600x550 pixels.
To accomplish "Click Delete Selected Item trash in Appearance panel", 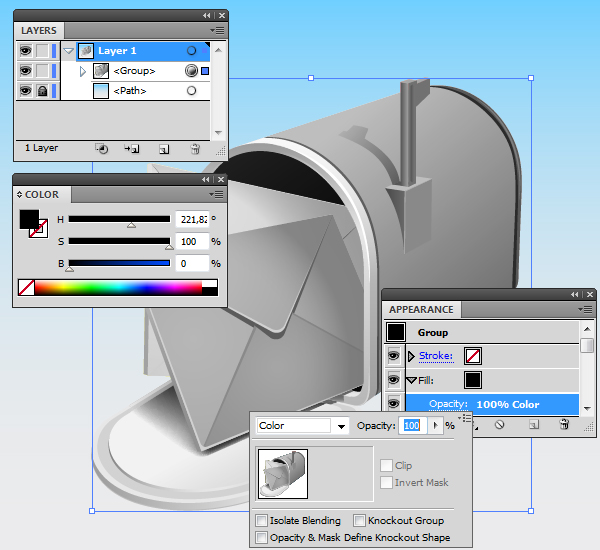I will pos(563,425).
